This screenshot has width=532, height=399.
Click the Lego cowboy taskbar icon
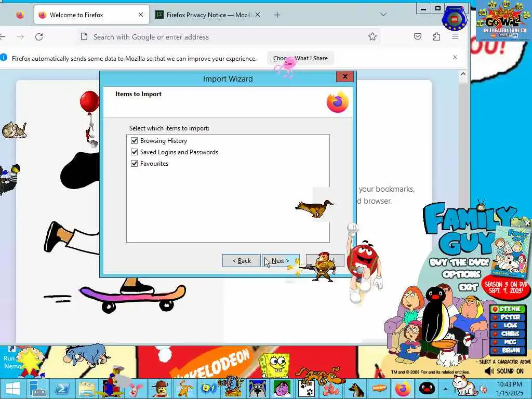pos(160,389)
